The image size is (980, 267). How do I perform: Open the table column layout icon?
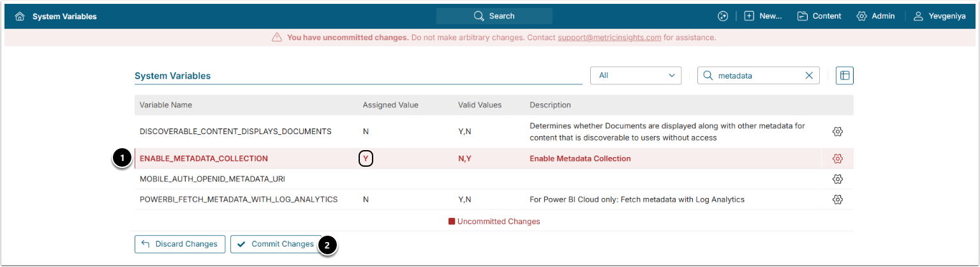pos(845,75)
